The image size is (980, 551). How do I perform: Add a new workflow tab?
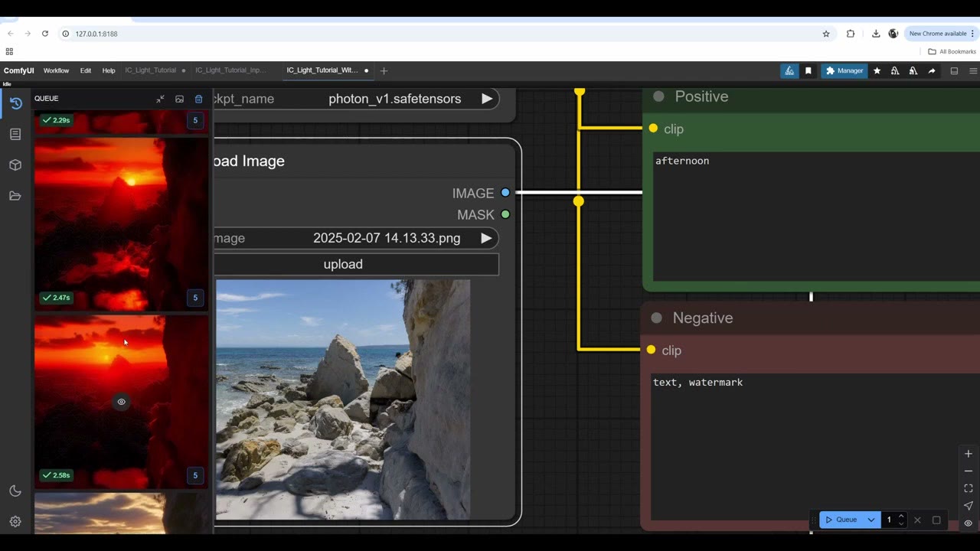pyautogui.click(x=384, y=70)
